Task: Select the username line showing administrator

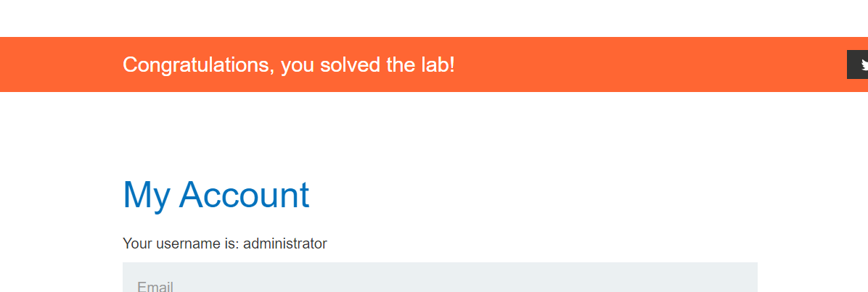Action: click(x=225, y=243)
